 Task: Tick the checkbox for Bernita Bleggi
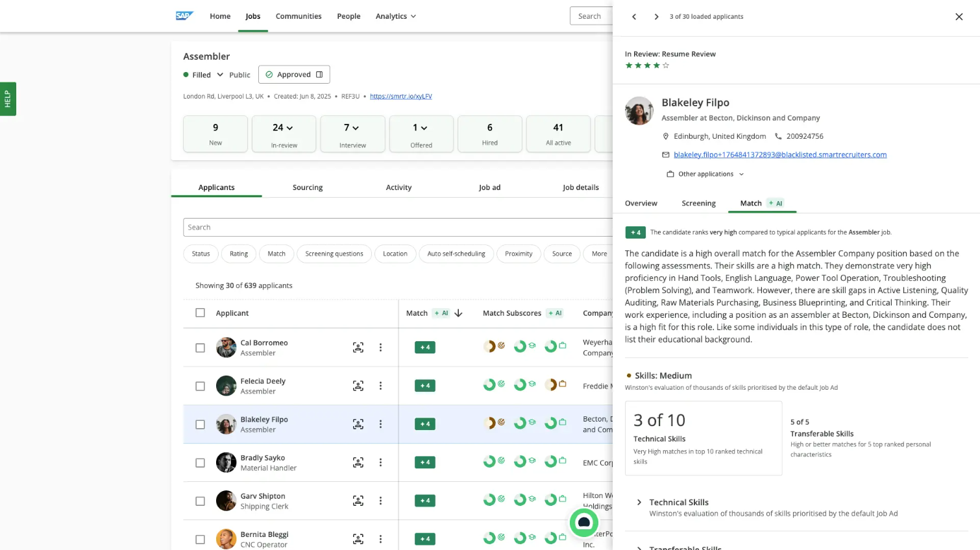click(x=200, y=539)
